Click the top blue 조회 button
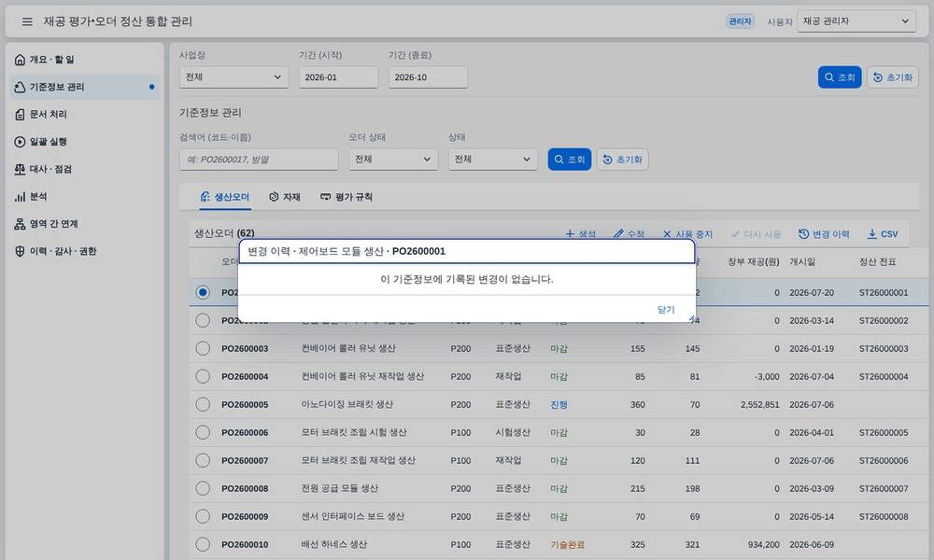Screen dimensions: 934x560 (840, 77)
